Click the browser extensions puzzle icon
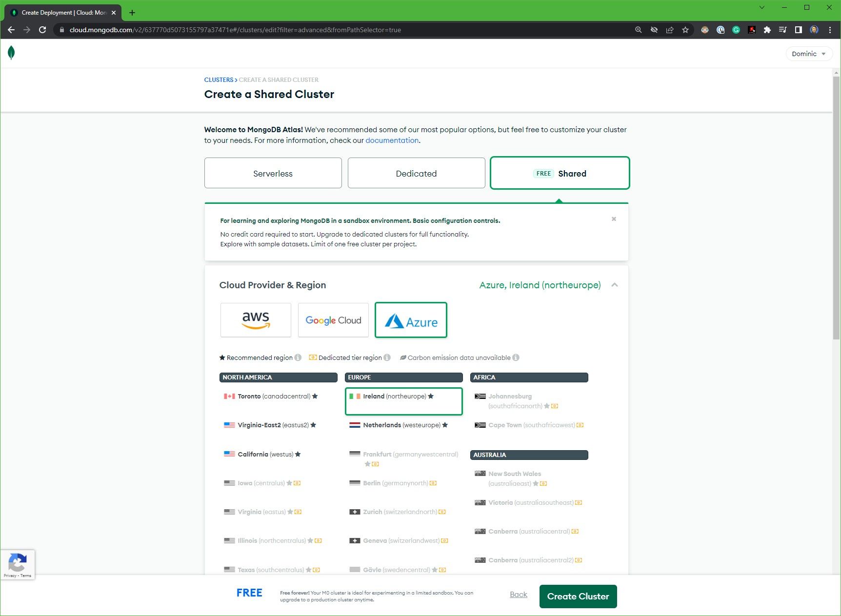Image resolution: width=841 pixels, height=616 pixels. 767,30
